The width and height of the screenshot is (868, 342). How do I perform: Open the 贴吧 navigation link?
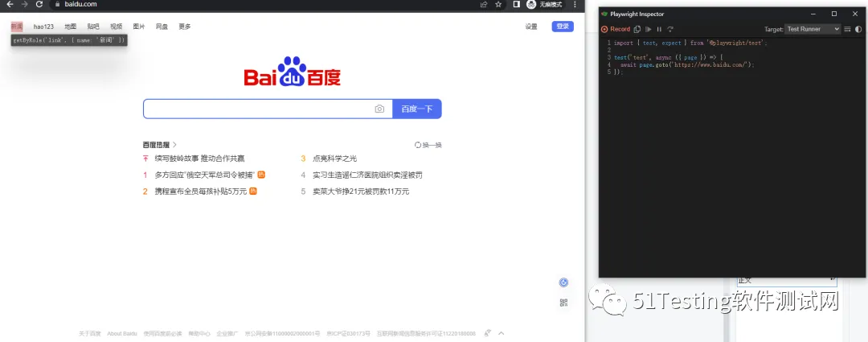coord(93,27)
